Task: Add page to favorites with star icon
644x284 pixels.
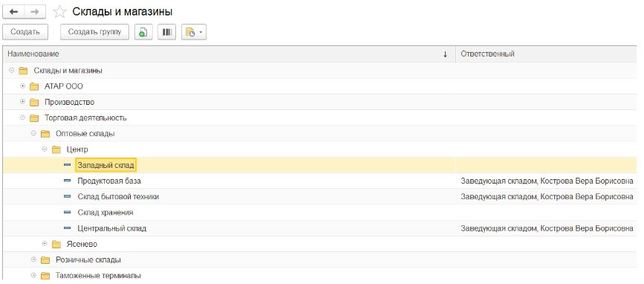Action: pyautogui.click(x=60, y=12)
